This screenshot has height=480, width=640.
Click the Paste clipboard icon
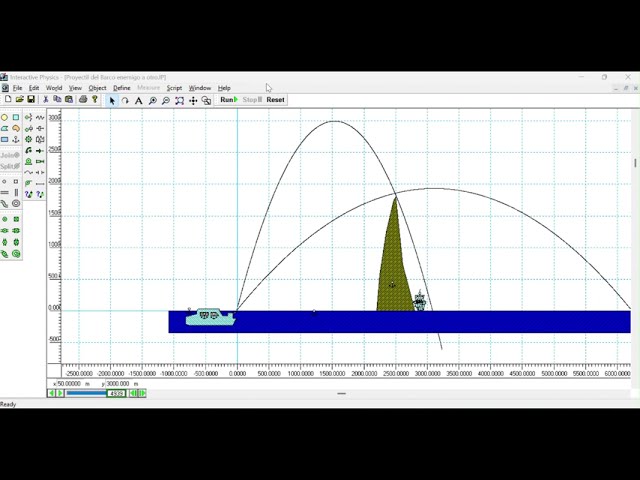tap(69, 99)
